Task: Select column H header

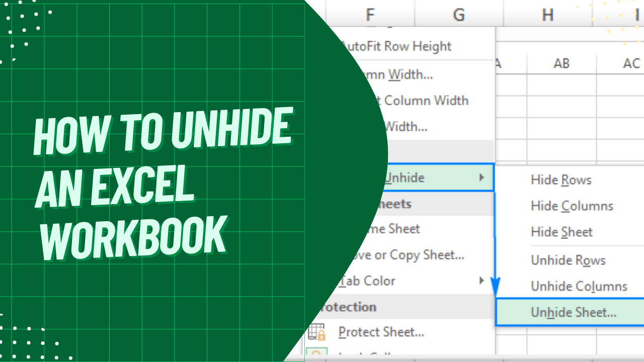Action: (548, 14)
